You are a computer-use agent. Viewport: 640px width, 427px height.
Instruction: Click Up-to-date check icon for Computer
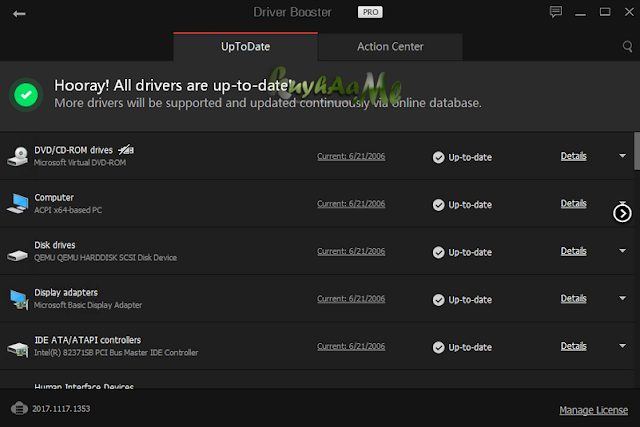tap(438, 205)
